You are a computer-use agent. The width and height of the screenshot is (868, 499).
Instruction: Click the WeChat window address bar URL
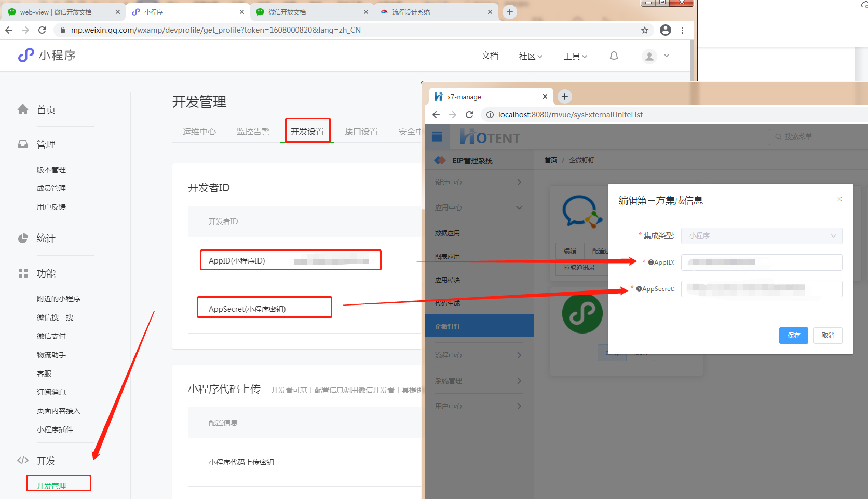(x=216, y=30)
